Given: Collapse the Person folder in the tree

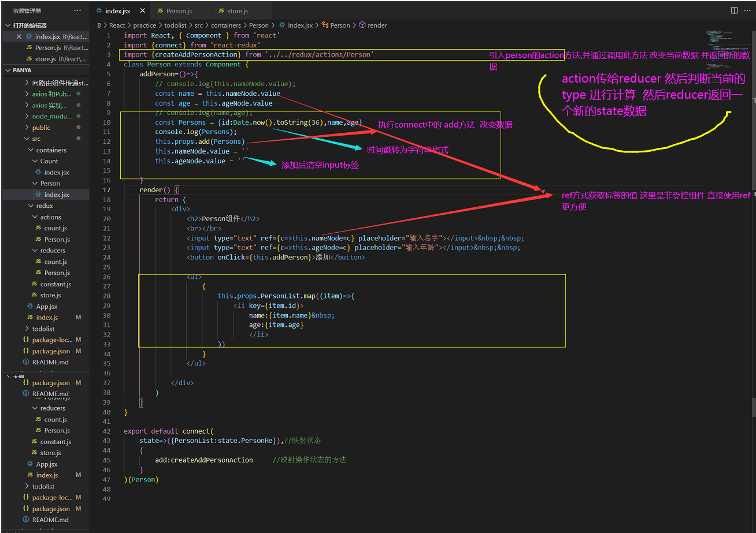Looking at the screenshot, I should tap(50, 184).
